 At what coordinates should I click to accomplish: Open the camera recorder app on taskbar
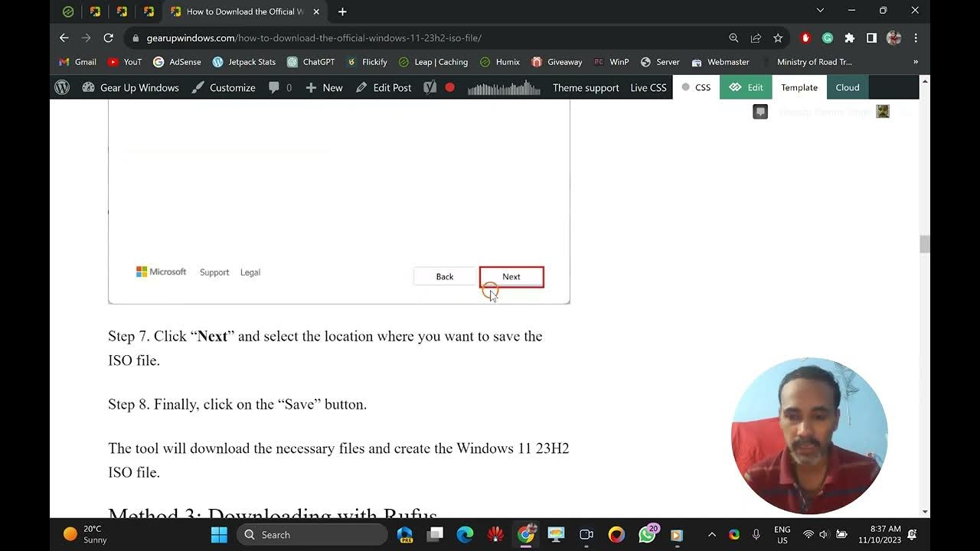(586, 534)
